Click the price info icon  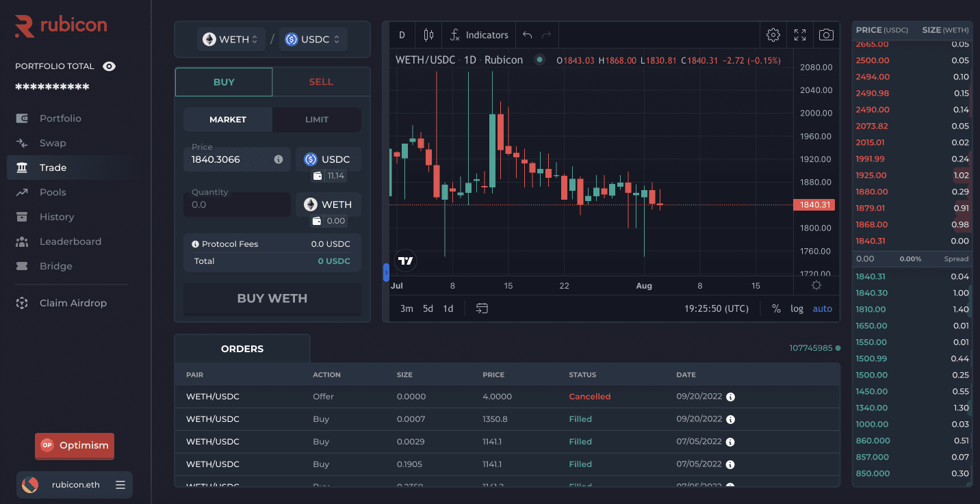279,159
